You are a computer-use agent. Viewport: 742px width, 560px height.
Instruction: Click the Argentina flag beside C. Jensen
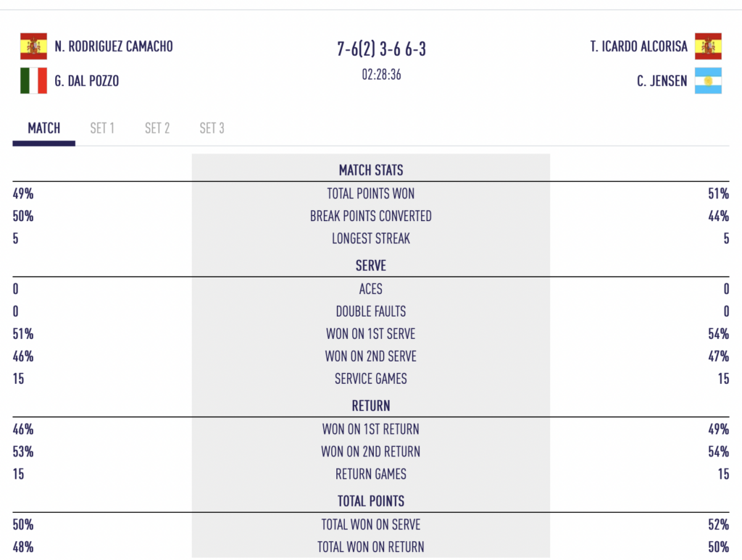[x=708, y=80]
